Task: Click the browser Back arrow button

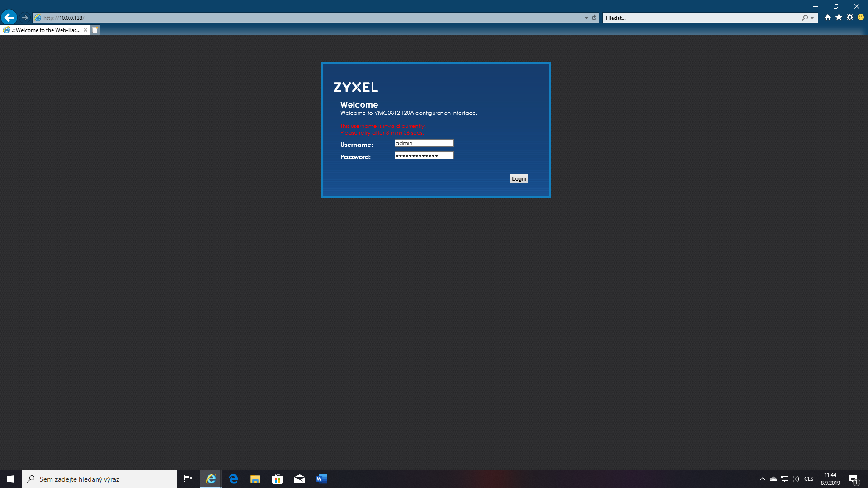Action: point(9,18)
